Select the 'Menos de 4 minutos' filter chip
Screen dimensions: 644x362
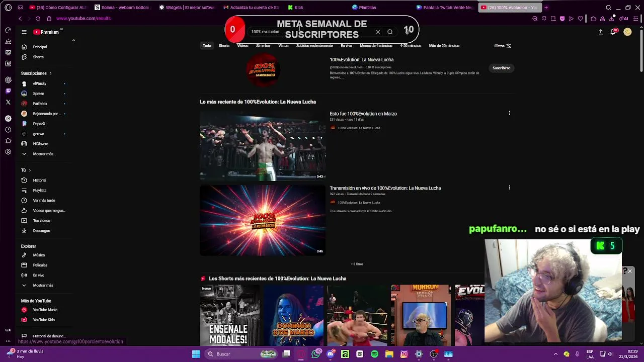376,46
